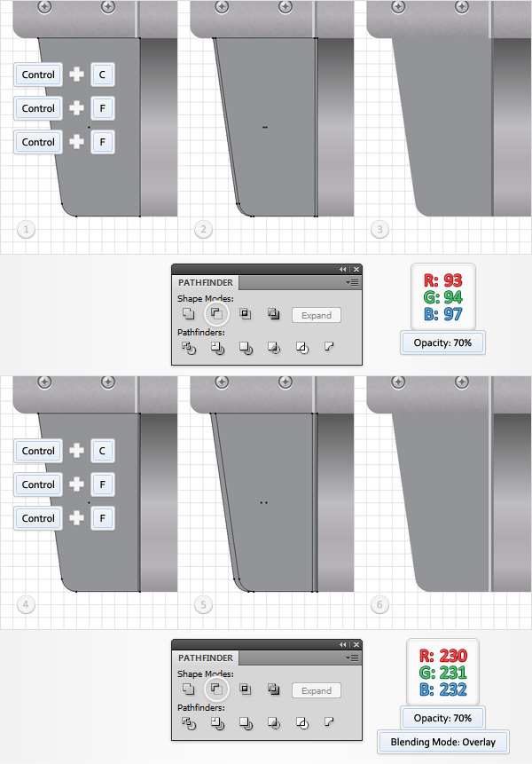Collapse the second Pathfinder panel near Overlay label
Image resolution: width=532 pixels, height=764 pixels.
pyautogui.click(x=343, y=644)
